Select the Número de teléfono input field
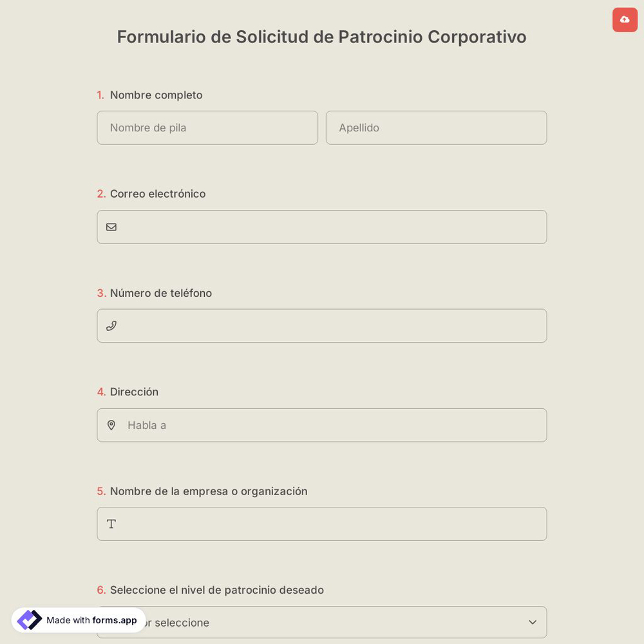The width and height of the screenshot is (644, 644). click(x=322, y=325)
